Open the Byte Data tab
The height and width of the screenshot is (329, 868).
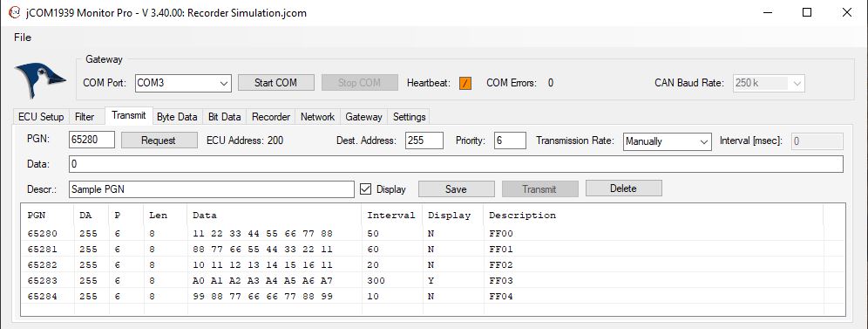point(177,117)
